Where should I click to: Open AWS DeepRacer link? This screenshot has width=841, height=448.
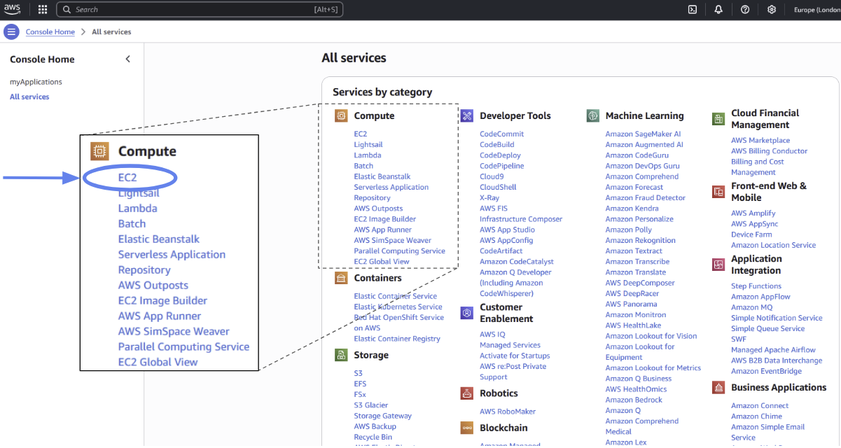tap(632, 293)
